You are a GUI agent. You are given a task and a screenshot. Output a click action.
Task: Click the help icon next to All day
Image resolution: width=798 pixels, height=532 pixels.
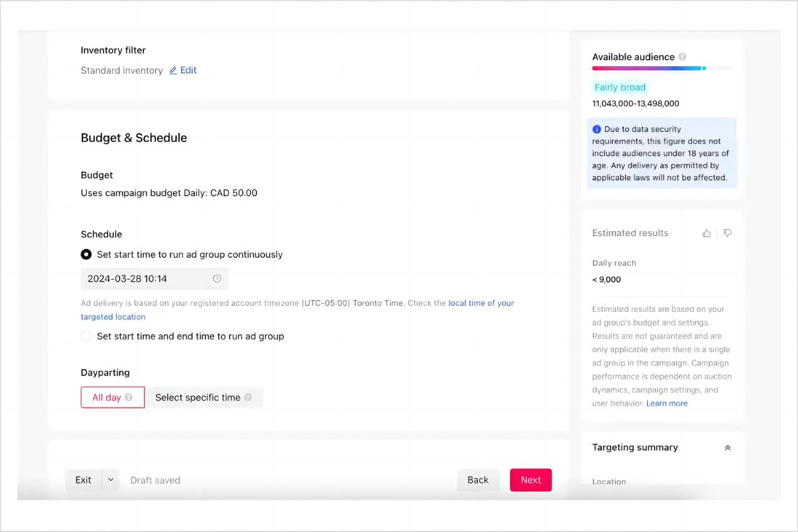[x=129, y=397]
